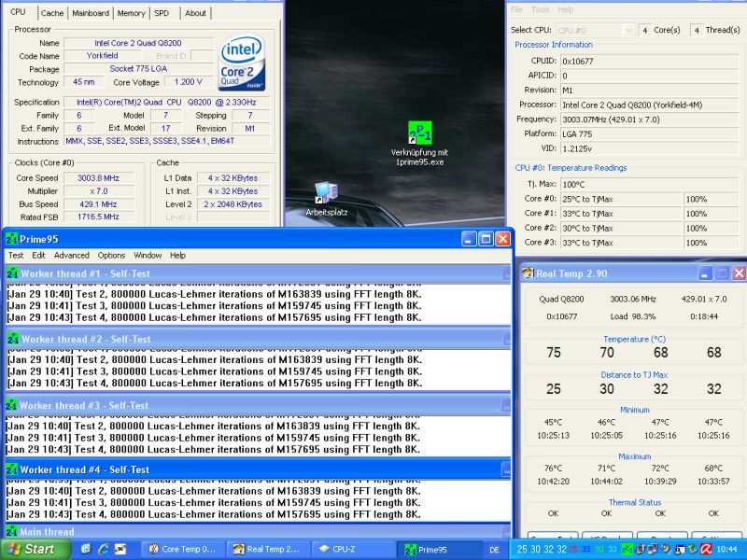Image resolution: width=747 pixels, height=560 pixels.
Task: Open the Windows Start menu
Action: point(35,549)
